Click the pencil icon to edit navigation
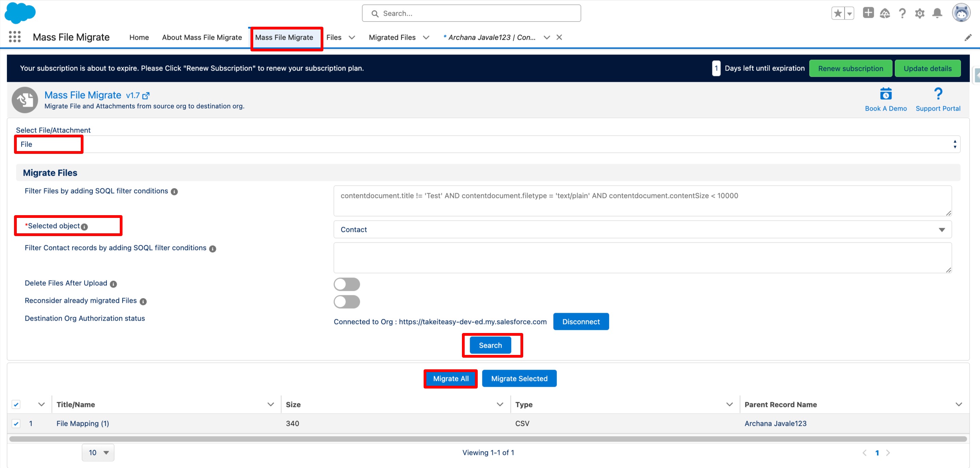This screenshot has width=980, height=468. pos(968,37)
